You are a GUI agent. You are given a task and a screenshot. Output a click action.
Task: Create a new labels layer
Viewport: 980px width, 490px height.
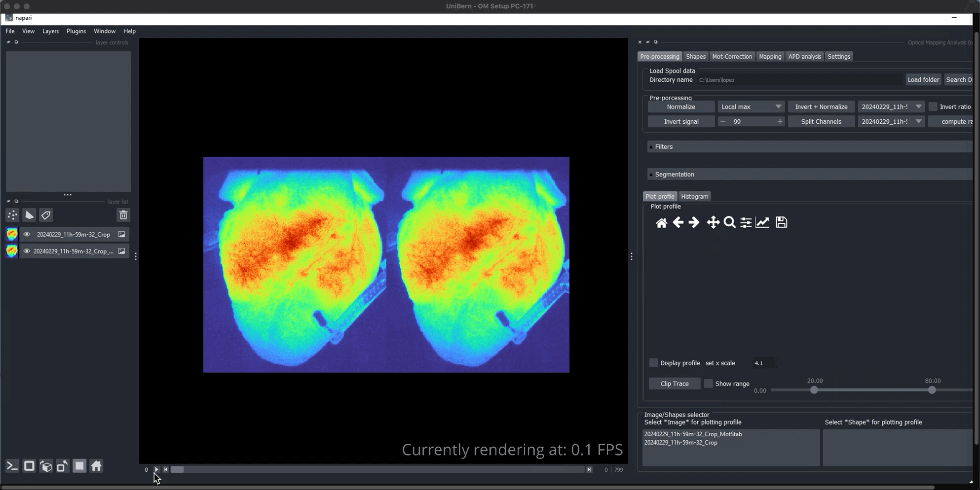46,215
